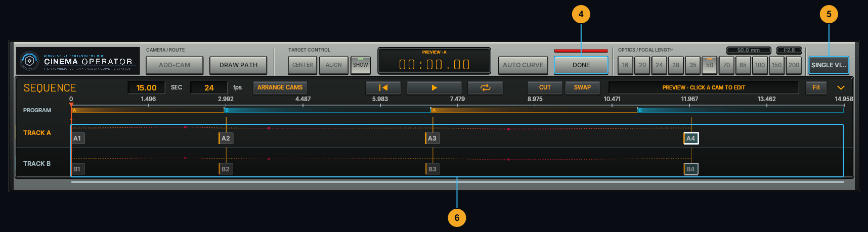The height and width of the screenshot is (232, 868).
Task: Click second orange A segment in Program
Action: 534,110
